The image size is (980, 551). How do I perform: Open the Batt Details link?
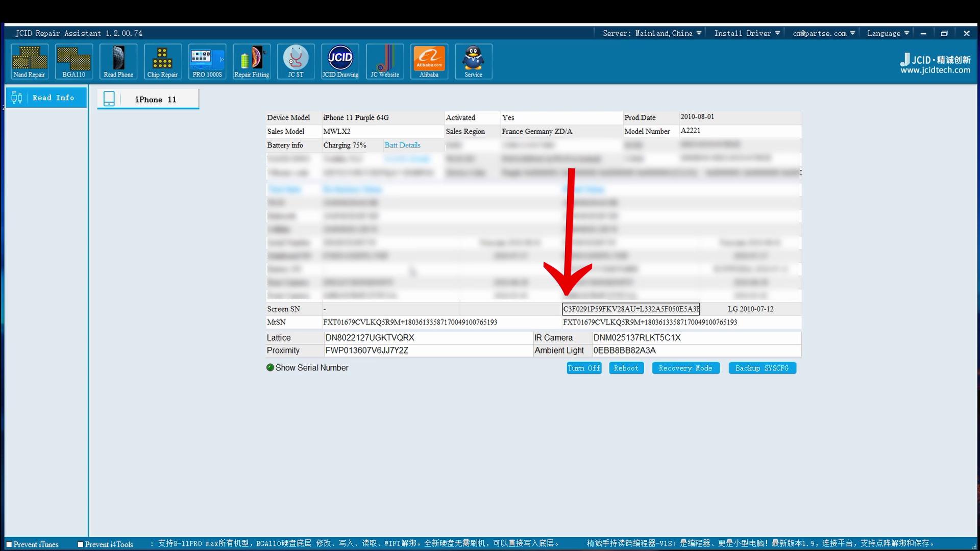402,145
